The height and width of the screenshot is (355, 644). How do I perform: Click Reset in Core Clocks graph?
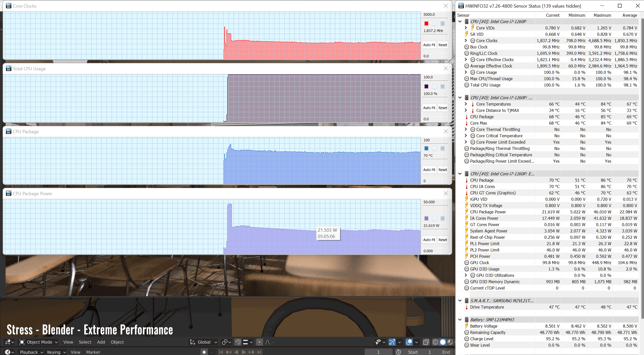[443, 45]
